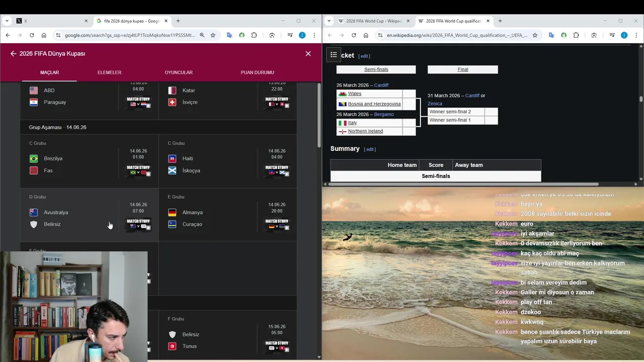644x362 pixels.
Task: Click screenshot lens icon in Google window
Action: (272, 35)
